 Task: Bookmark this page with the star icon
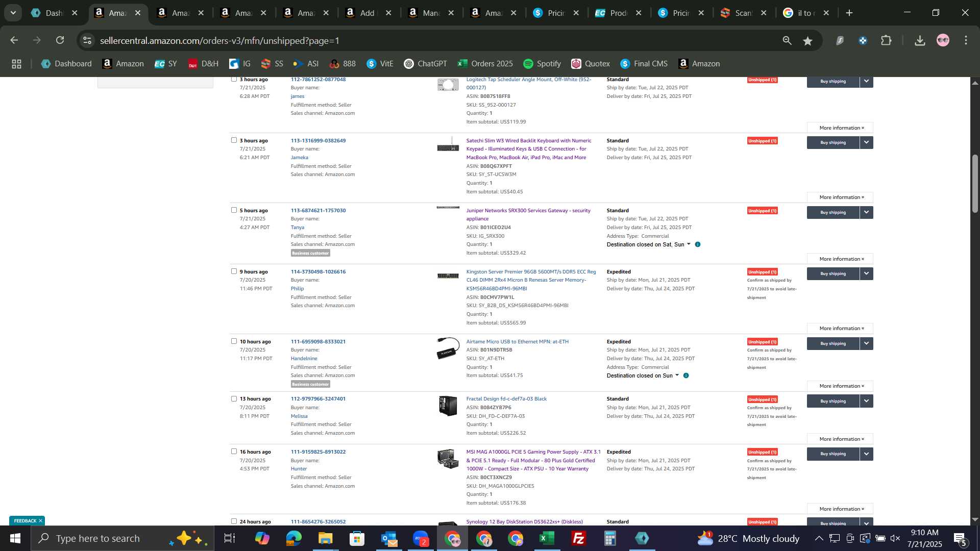click(x=807, y=40)
